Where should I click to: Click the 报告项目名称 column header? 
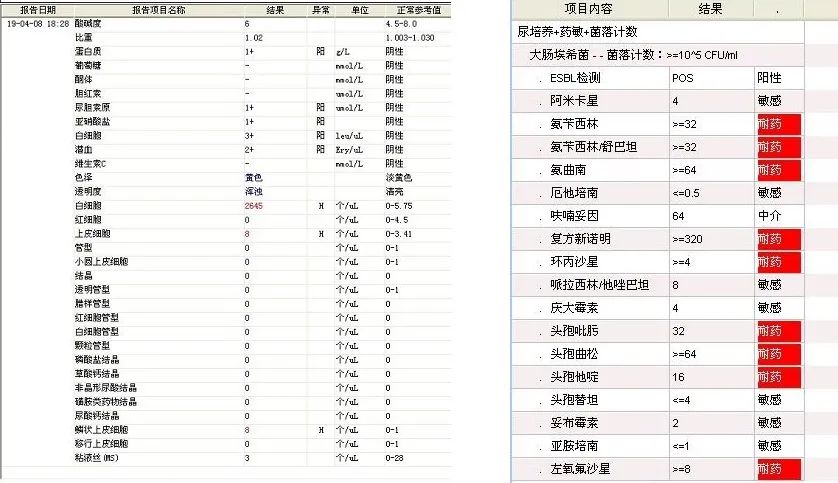[x=159, y=10]
